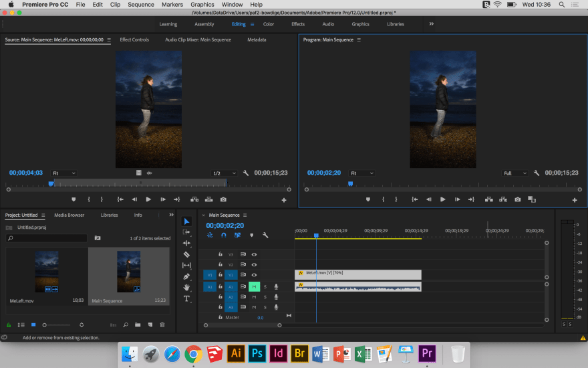Solo the A1 audio track
This screenshot has width=588, height=368.
pos(265,286)
